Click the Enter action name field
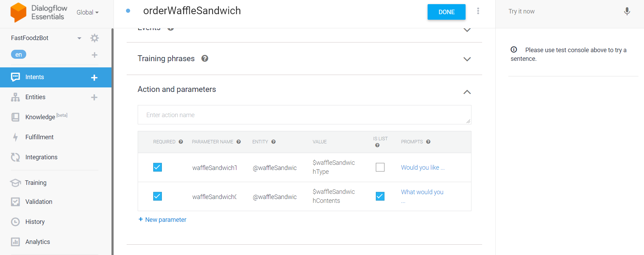Image resolution: width=644 pixels, height=255 pixels. tap(304, 115)
